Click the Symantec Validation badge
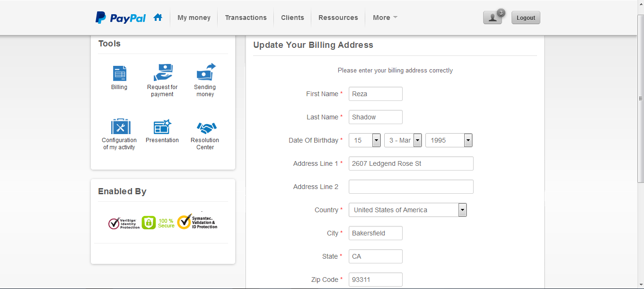Viewport: 644px width, 289px height. click(197, 221)
